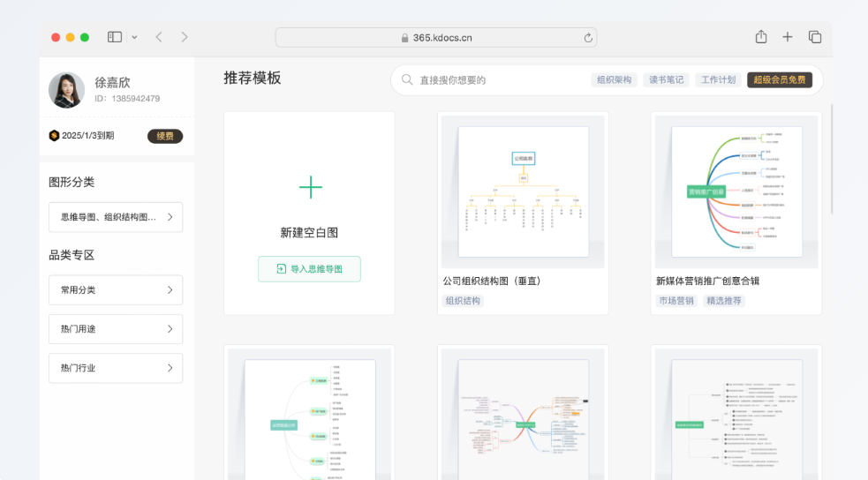The image size is (868, 480).
Task: Click the 公司组织结构图（垂直） title
Action: 492,281
